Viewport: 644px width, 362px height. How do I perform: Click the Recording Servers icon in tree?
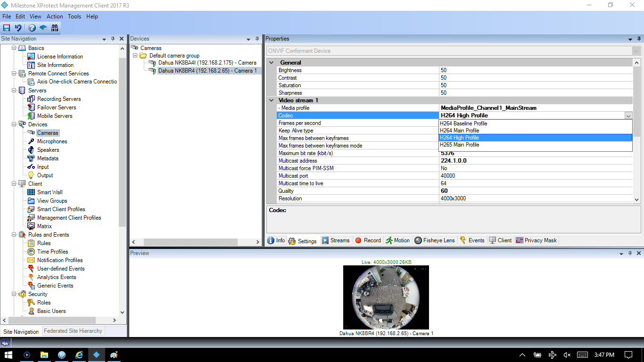[31, 99]
